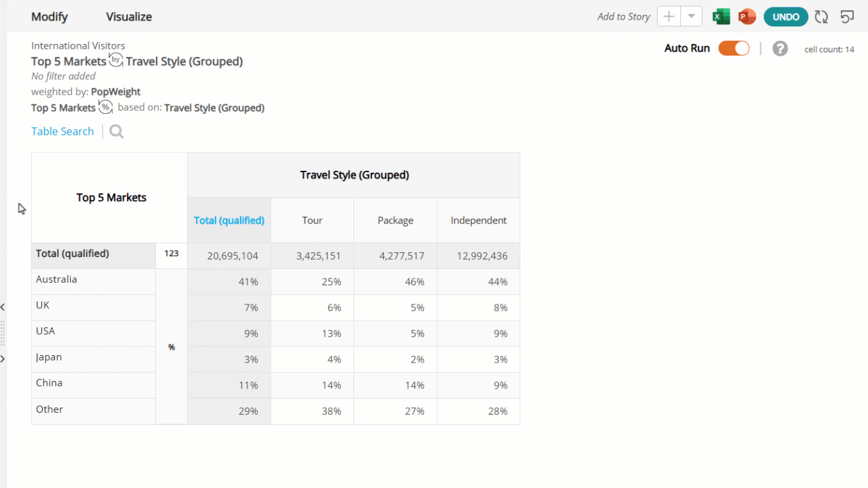Open the help question mark icon
The image size is (868, 488).
[x=780, y=49]
